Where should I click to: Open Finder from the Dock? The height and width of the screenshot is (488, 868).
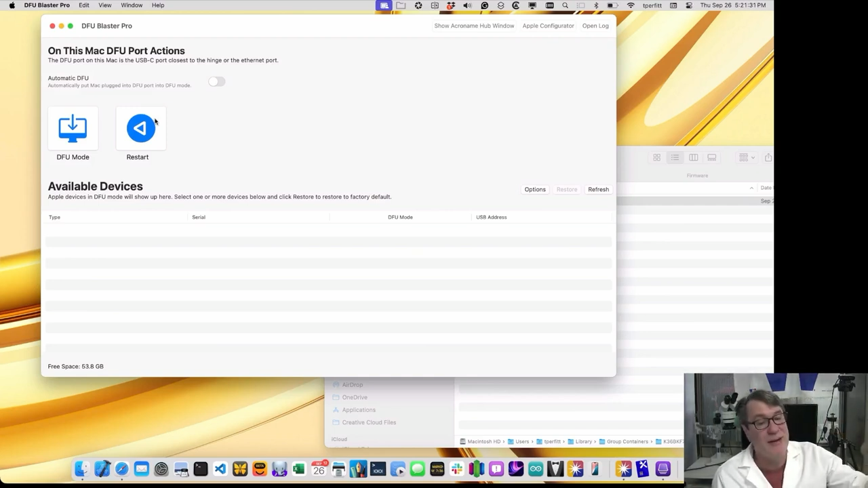(x=82, y=469)
